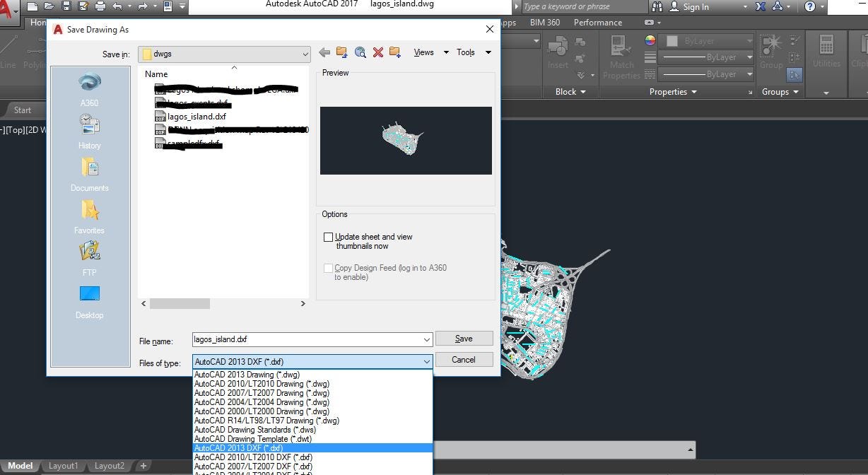This screenshot has width=868, height=475.
Task: Click the New file icon in quick access toolbar
Action: [33, 6]
